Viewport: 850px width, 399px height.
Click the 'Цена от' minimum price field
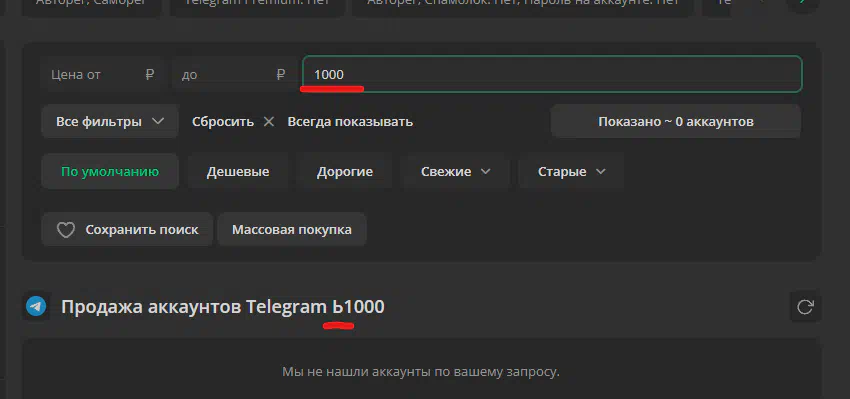coord(103,74)
